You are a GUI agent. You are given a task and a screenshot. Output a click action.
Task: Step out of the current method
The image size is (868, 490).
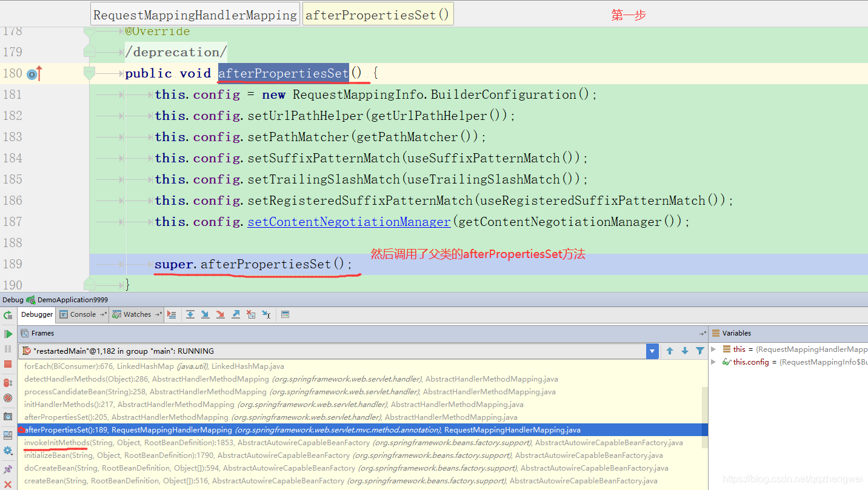235,314
